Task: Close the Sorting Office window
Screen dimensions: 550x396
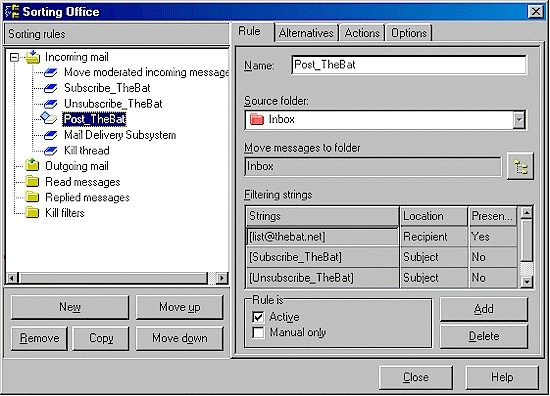Action: coord(536,12)
